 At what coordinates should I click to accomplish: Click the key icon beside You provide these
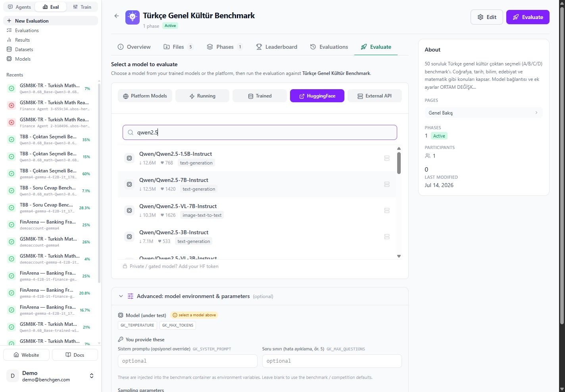coord(121,340)
